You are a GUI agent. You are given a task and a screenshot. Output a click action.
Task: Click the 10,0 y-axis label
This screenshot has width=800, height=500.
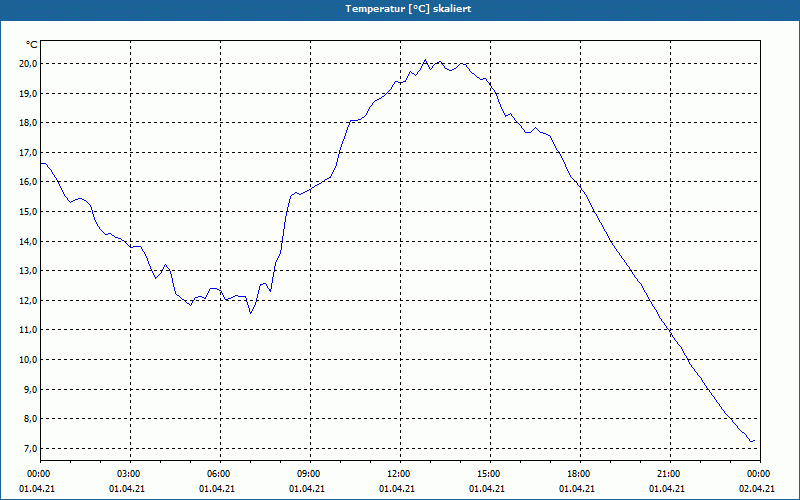point(28,359)
